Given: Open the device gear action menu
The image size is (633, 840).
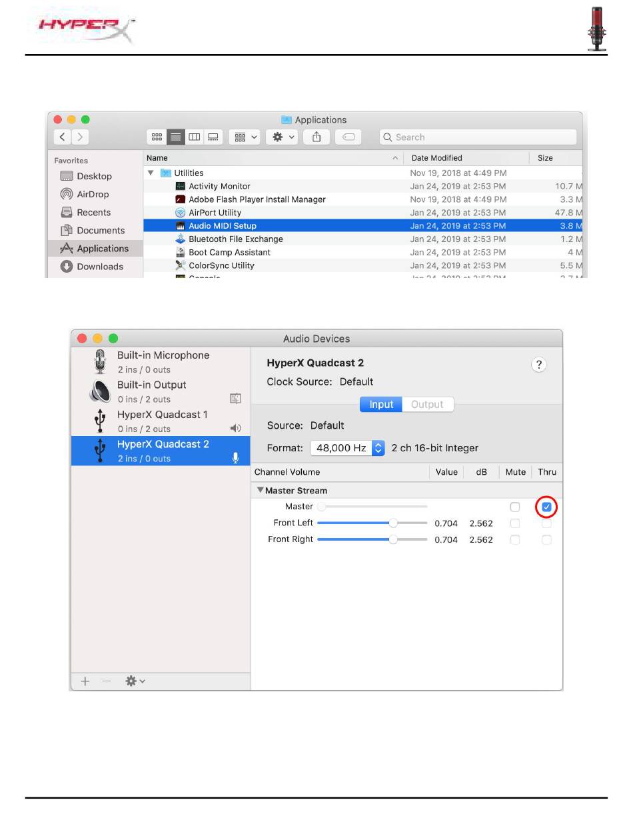Looking at the screenshot, I should pyautogui.click(x=135, y=681).
